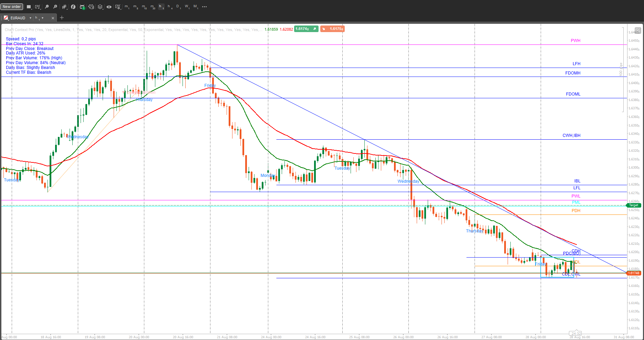Open the robot with plus icon
Screen dimensions: 644x340
pyautogui.click(x=91, y=7)
